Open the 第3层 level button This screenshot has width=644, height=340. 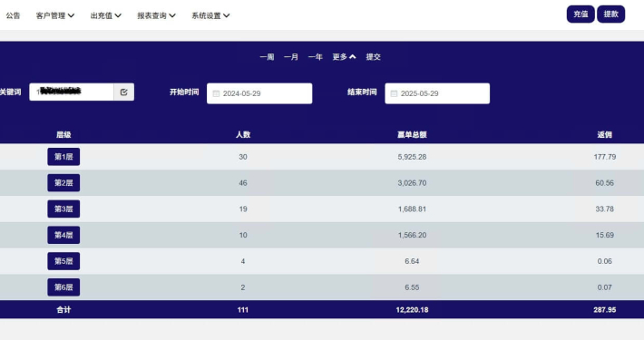[x=63, y=209]
